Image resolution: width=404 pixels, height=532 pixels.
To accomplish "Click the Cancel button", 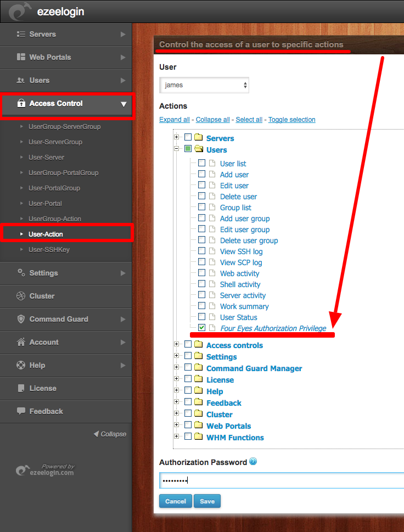I will pyautogui.click(x=175, y=501).
